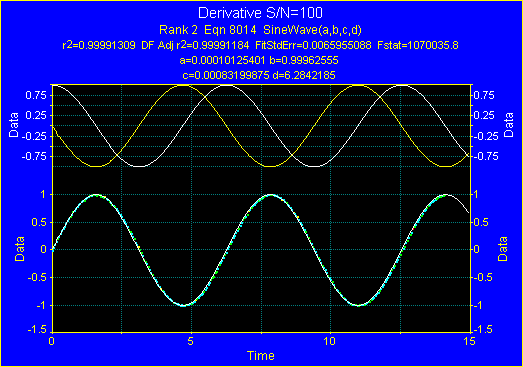Click the "-0.5" tick on right Y axis

tap(483, 278)
